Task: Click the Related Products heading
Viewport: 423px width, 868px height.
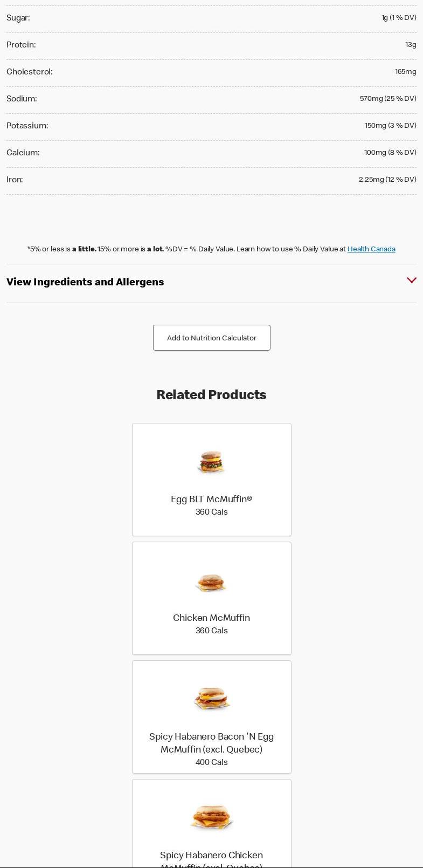Action: [x=211, y=395]
